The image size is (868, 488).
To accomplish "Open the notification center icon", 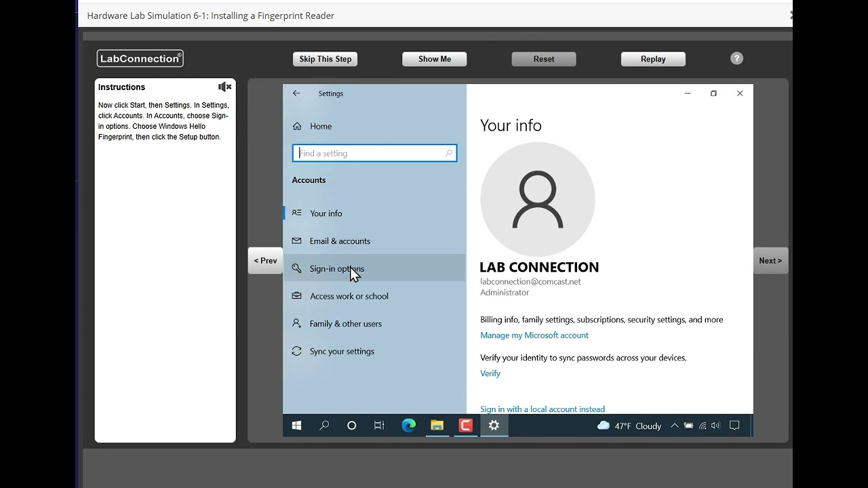I will 734,426.
